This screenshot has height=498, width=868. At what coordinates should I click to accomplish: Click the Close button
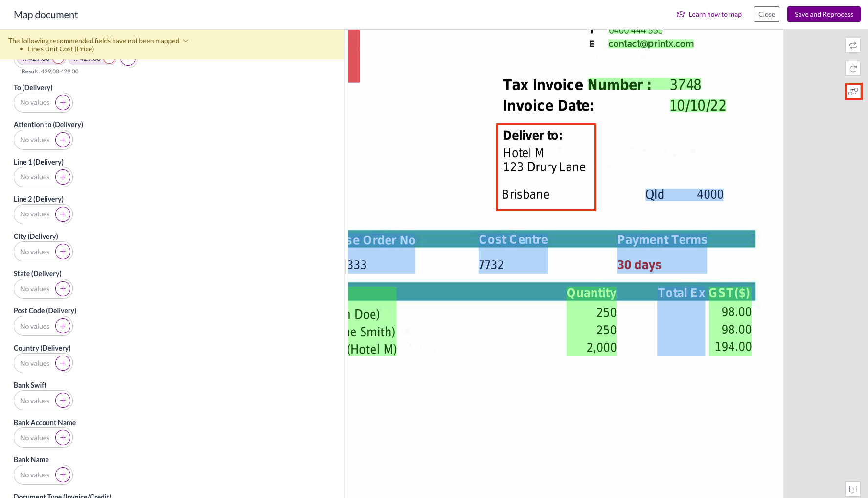pos(767,14)
